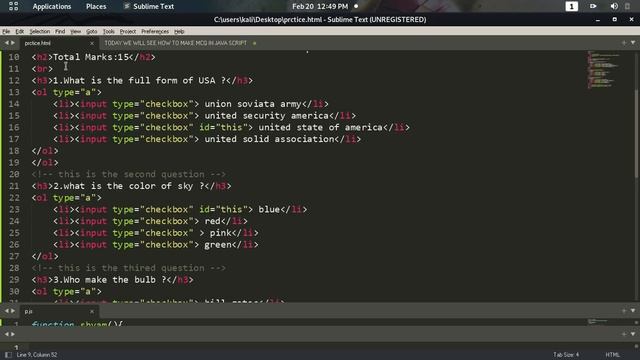Click 'this is the thired question' comment
The image size is (640, 360).
click(129, 268)
